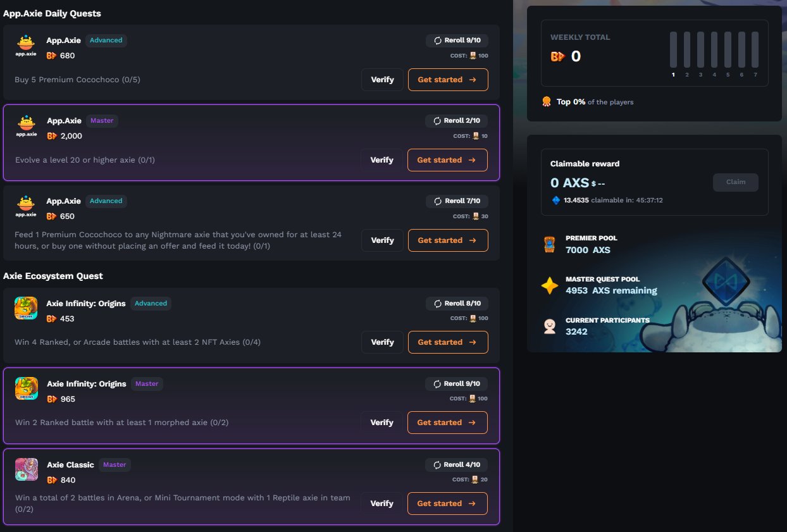Get started on the Win 2 Ranked battle quest
The width and height of the screenshot is (787, 532).
coord(447,423)
